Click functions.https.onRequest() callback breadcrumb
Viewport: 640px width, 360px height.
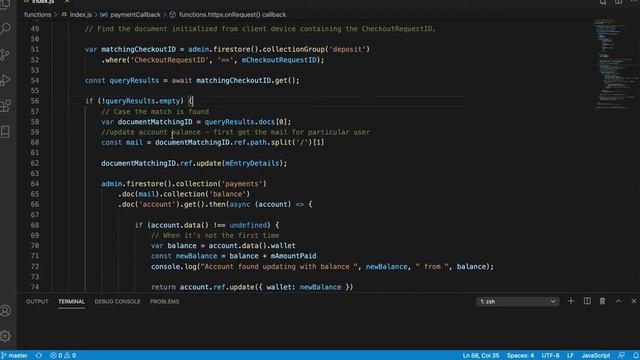pos(228,15)
